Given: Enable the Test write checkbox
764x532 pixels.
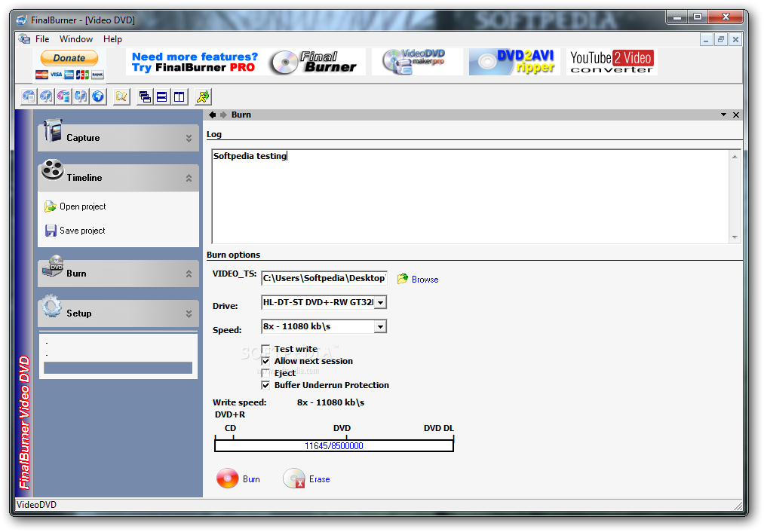Looking at the screenshot, I should tap(265, 349).
